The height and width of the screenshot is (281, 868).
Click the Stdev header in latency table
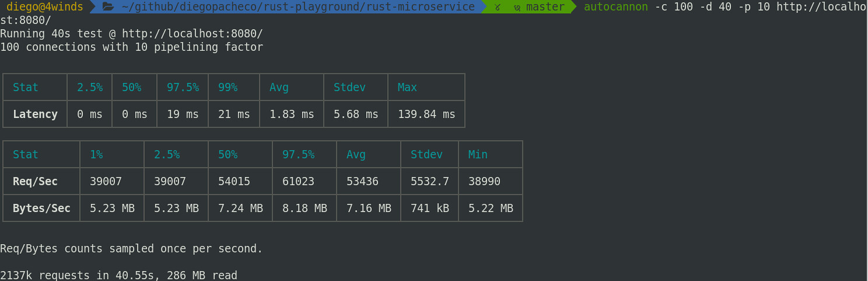[349, 87]
